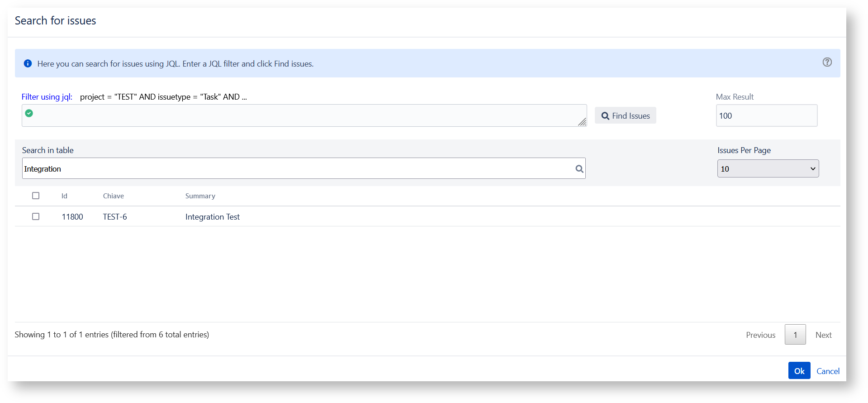The image size is (868, 403).
Task: Click the blue info icon in banner
Action: pos(28,63)
